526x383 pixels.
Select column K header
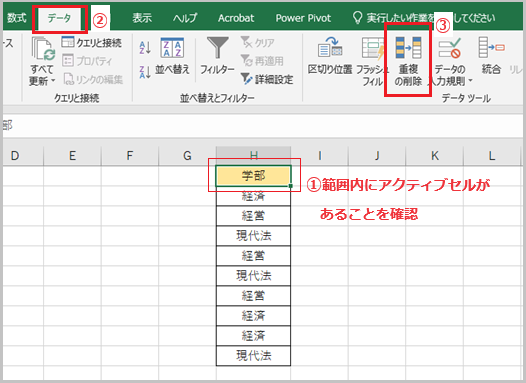tap(434, 156)
